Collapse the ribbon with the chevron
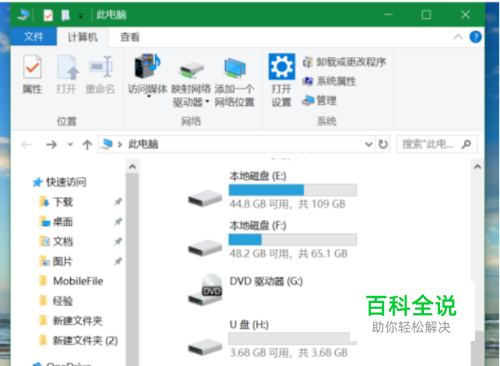 [x=458, y=37]
